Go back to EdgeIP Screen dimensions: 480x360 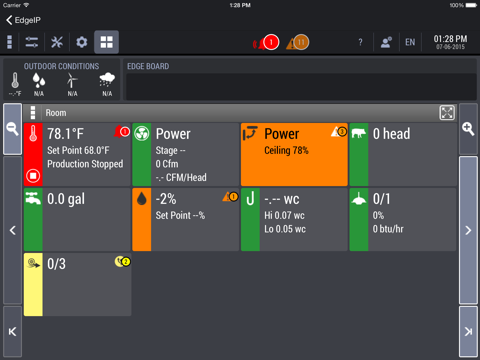click(23, 20)
